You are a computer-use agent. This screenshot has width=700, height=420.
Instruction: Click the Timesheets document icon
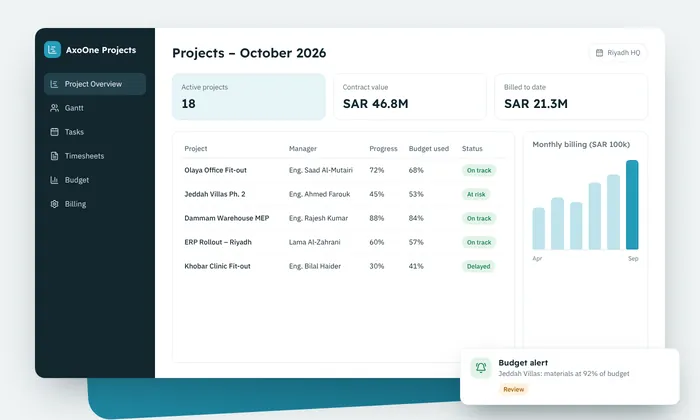pyautogui.click(x=54, y=156)
